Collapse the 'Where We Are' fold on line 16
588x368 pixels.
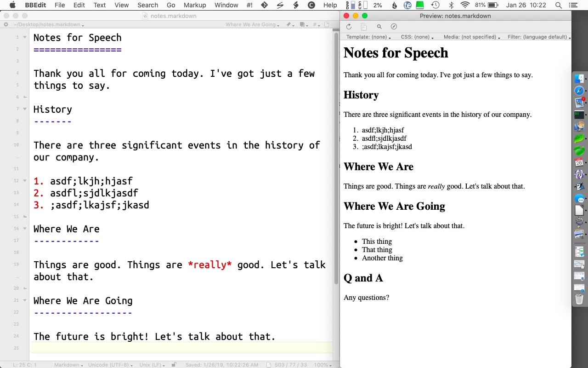[x=25, y=229]
